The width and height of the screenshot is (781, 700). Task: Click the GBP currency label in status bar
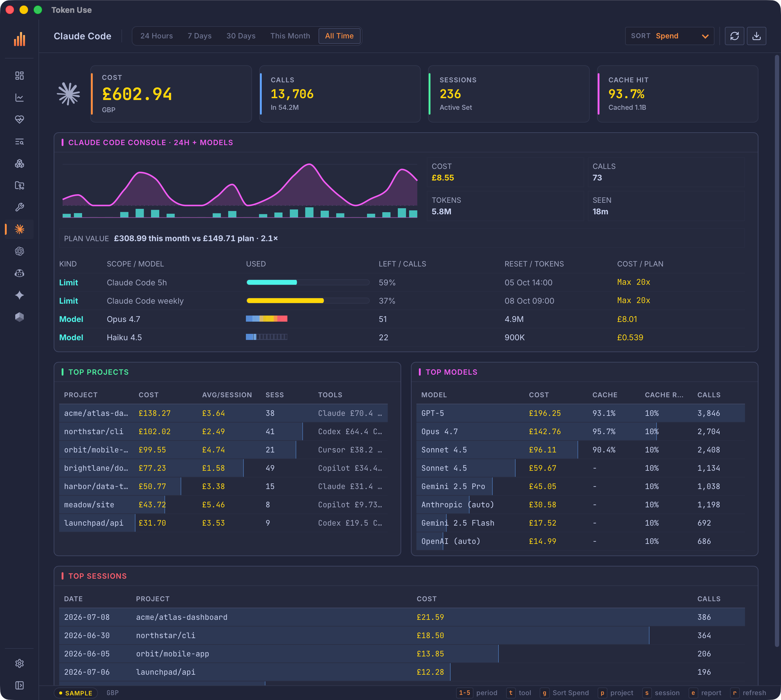(112, 693)
